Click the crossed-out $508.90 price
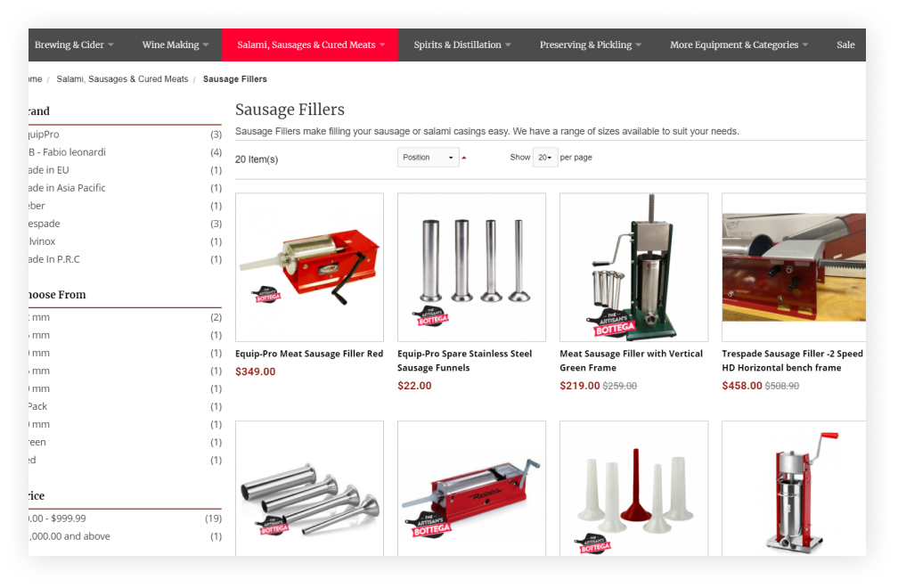The image size is (898, 588). [782, 387]
